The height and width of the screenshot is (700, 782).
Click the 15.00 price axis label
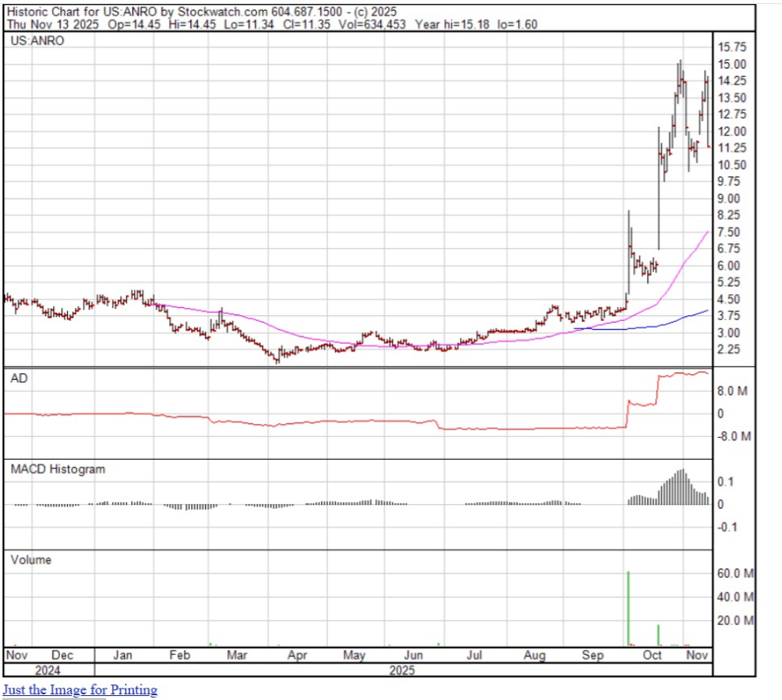click(x=731, y=65)
